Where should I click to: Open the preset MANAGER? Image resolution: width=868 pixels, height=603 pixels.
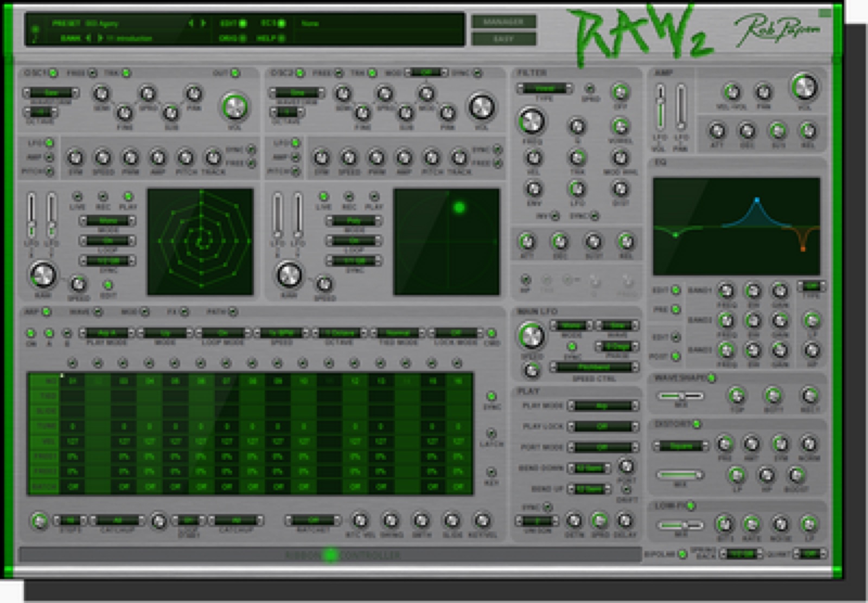[503, 22]
